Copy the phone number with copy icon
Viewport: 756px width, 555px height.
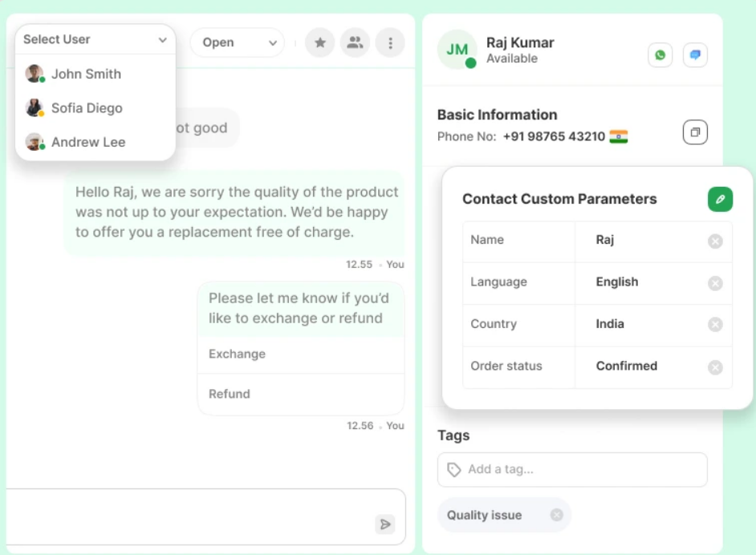[x=695, y=132]
